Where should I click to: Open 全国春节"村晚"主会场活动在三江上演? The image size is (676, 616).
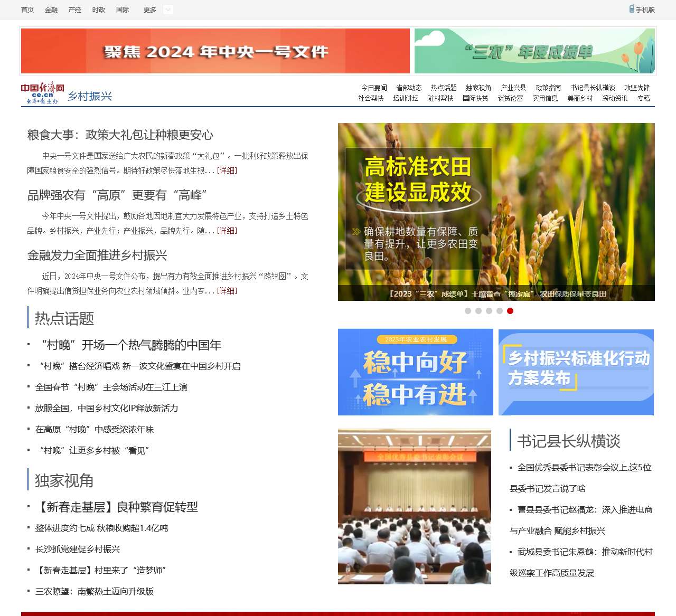111,387
